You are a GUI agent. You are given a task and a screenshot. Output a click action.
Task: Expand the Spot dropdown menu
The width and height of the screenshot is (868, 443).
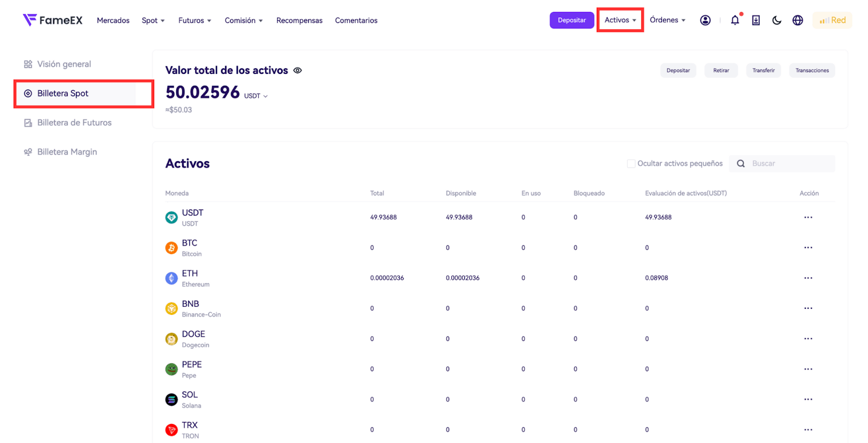click(x=153, y=21)
